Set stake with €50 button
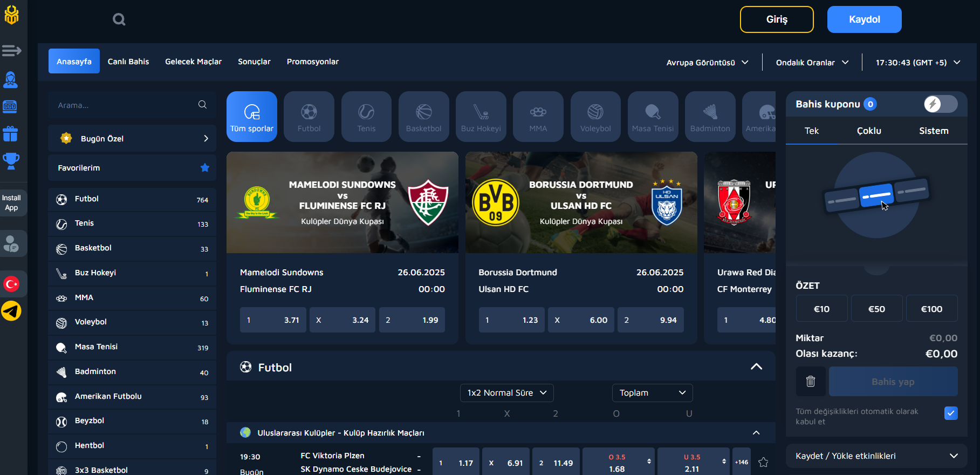The image size is (980, 475). pos(876,309)
